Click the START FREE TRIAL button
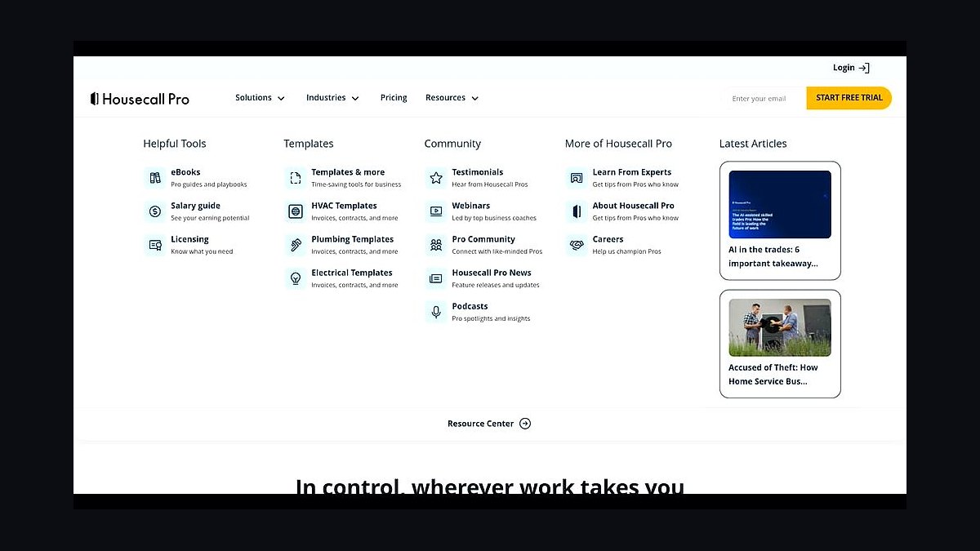Screen dimensions: 980x551 pos(849,98)
